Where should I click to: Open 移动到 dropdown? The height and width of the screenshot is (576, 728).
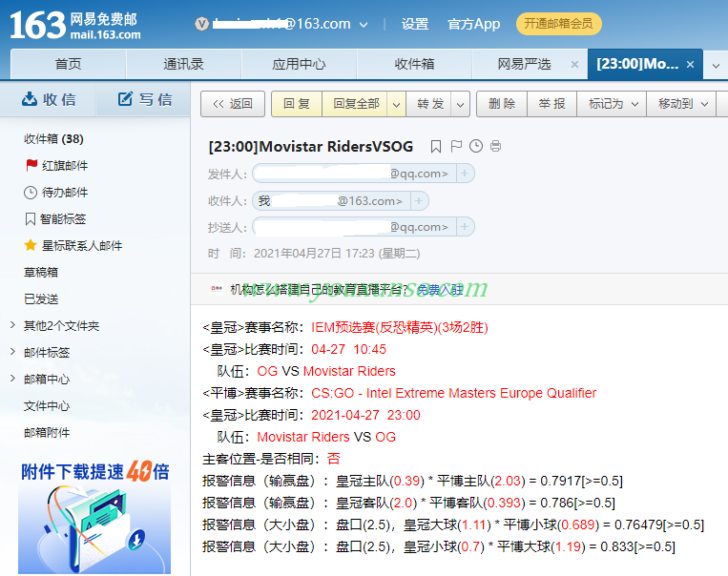click(x=682, y=104)
